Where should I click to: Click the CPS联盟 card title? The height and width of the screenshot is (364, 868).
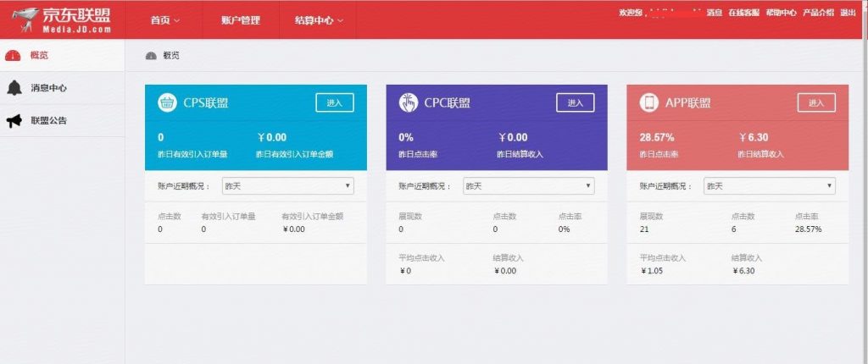click(x=206, y=103)
